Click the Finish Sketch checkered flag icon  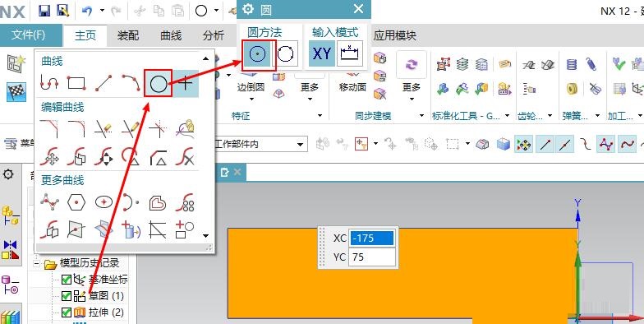coord(16,92)
